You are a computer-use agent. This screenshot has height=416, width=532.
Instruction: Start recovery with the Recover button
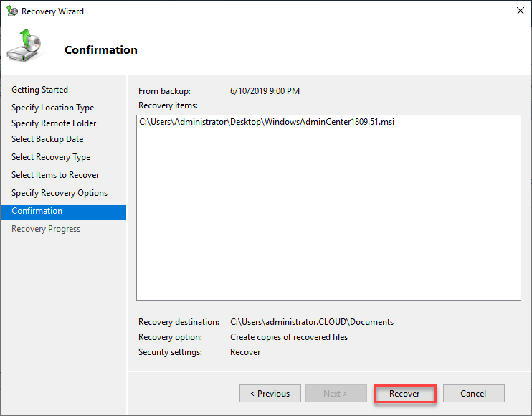[404, 394]
